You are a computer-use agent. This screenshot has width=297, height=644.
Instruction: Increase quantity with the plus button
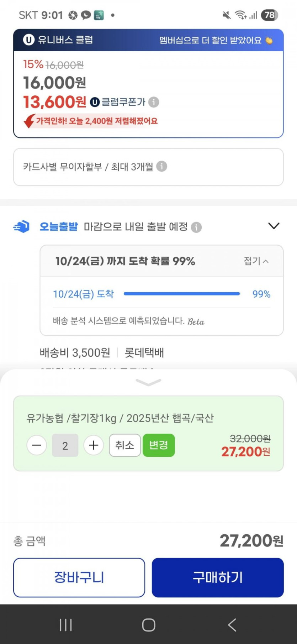[x=94, y=445]
